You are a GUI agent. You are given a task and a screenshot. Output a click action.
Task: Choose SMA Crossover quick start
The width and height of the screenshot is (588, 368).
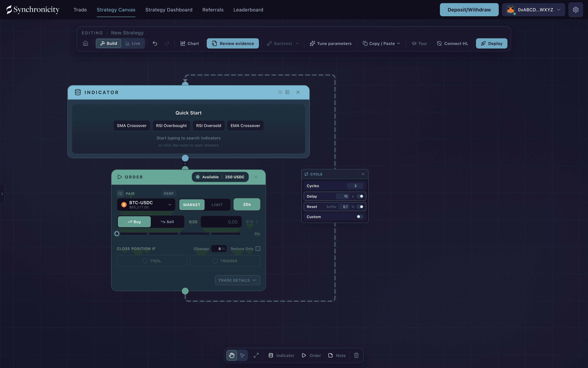(x=132, y=126)
